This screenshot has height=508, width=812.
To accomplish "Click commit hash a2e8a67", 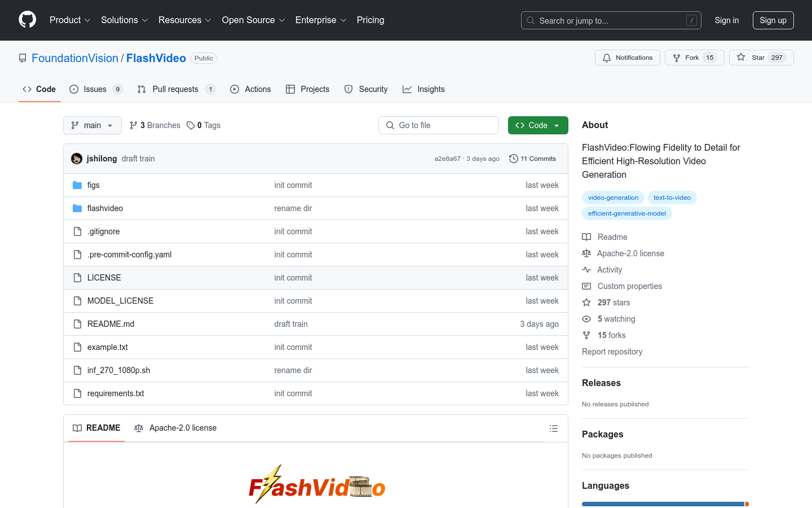I will [x=447, y=159].
